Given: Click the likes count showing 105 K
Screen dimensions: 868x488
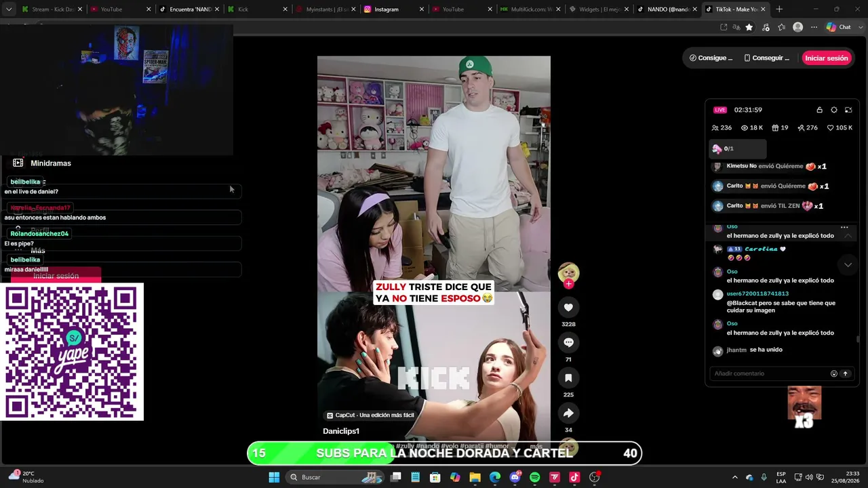Looking at the screenshot, I should (x=840, y=127).
